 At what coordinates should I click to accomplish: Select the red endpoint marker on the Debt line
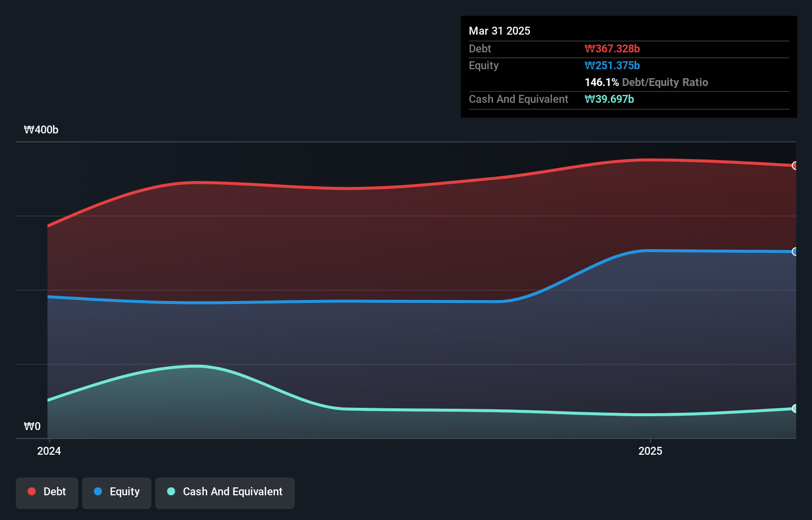point(795,166)
